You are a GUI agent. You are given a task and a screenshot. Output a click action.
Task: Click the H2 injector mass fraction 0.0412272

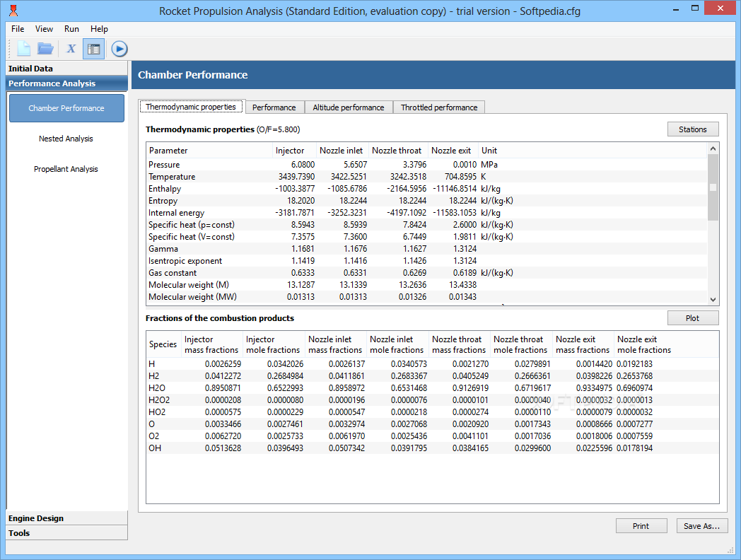[x=223, y=376]
